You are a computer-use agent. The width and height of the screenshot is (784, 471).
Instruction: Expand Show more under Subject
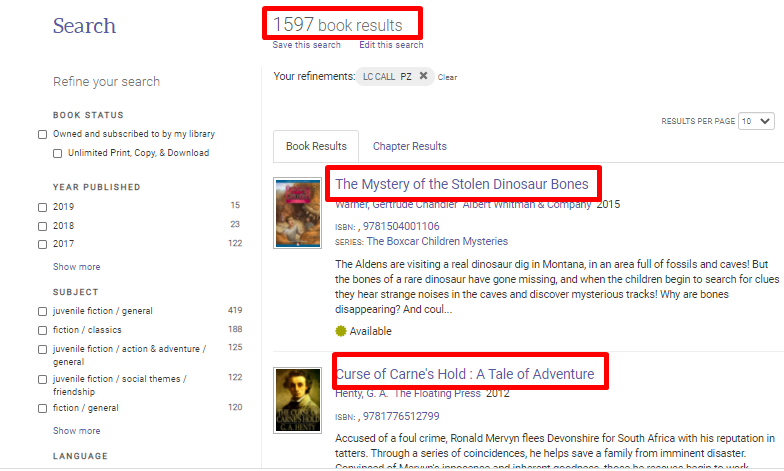pos(76,431)
